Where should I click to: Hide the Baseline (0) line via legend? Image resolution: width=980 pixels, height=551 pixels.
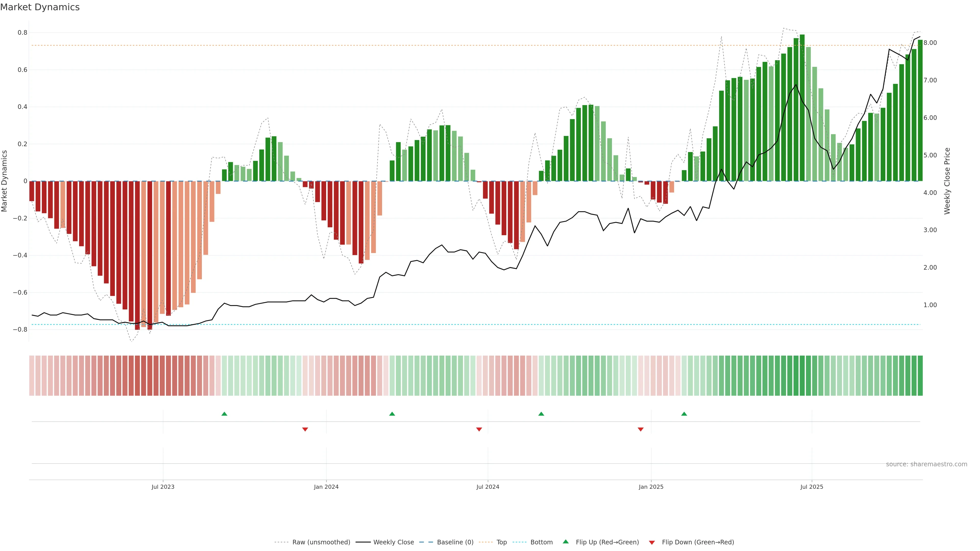pos(455,542)
